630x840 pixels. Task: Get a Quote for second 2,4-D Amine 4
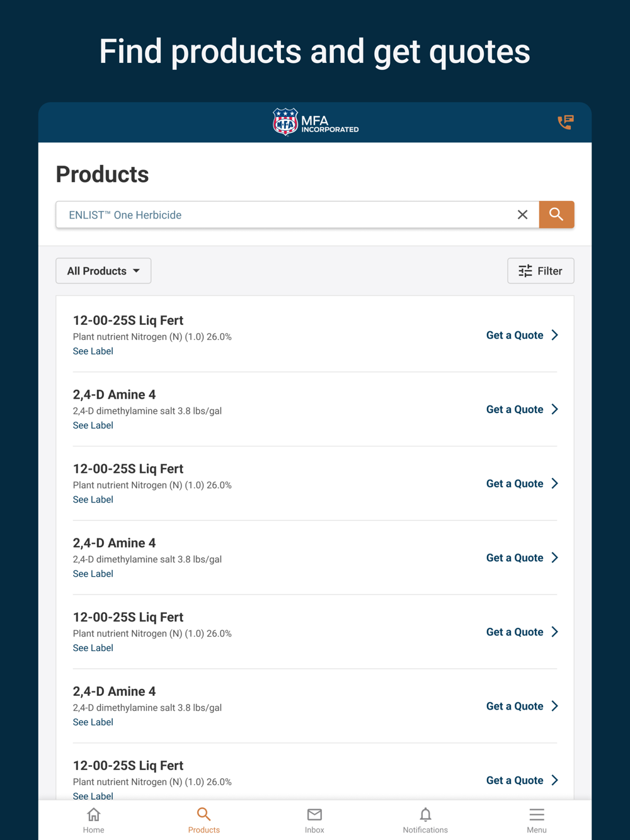click(x=515, y=558)
